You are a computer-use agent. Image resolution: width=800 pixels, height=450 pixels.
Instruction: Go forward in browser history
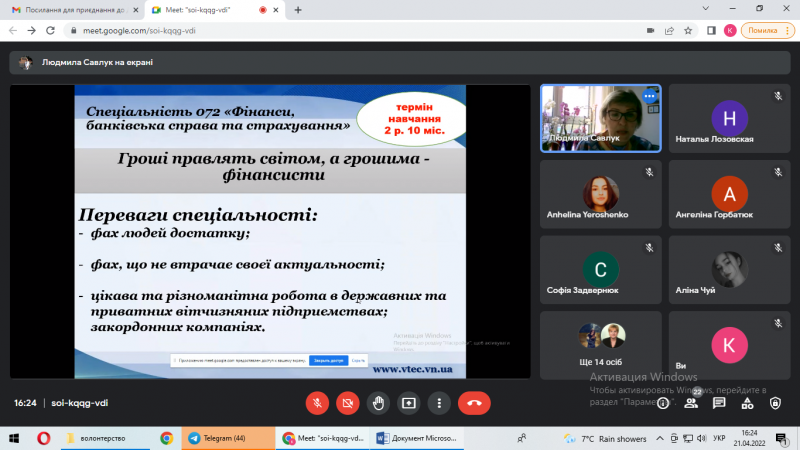[32, 31]
